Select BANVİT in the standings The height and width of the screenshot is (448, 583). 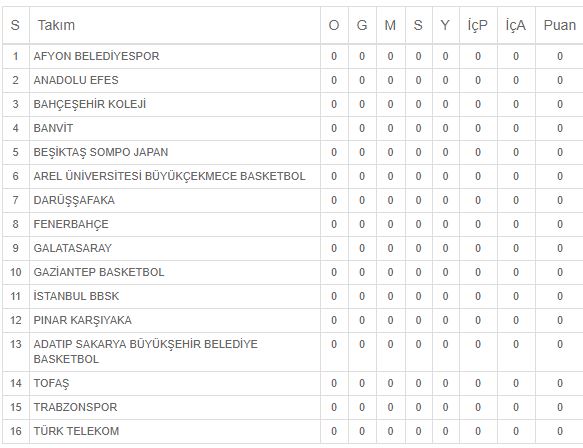(53, 128)
